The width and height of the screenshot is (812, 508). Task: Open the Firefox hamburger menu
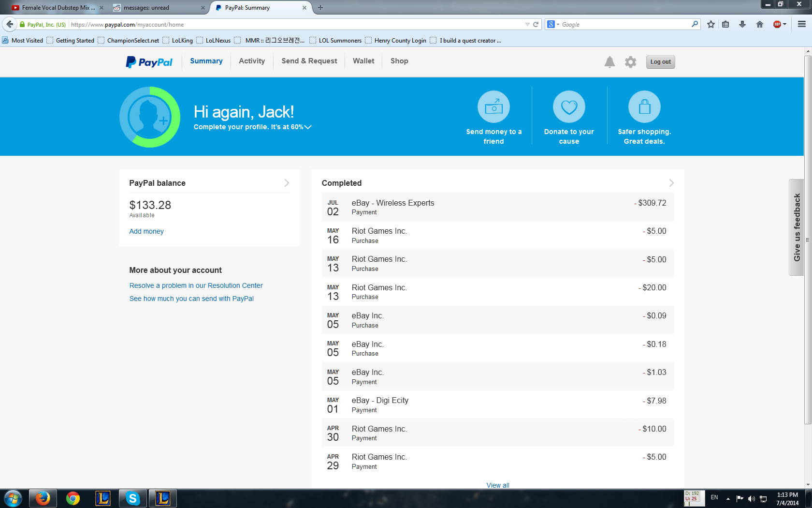tap(802, 24)
